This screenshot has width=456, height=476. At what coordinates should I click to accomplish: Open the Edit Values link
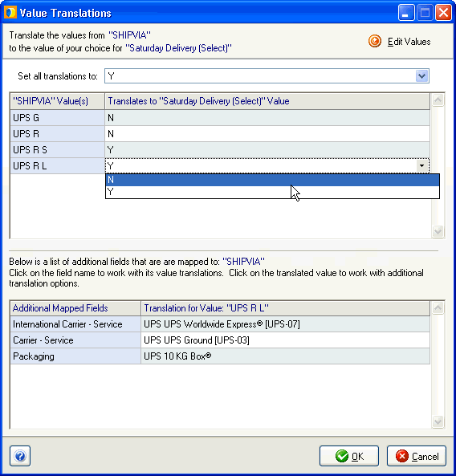[x=409, y=42]
